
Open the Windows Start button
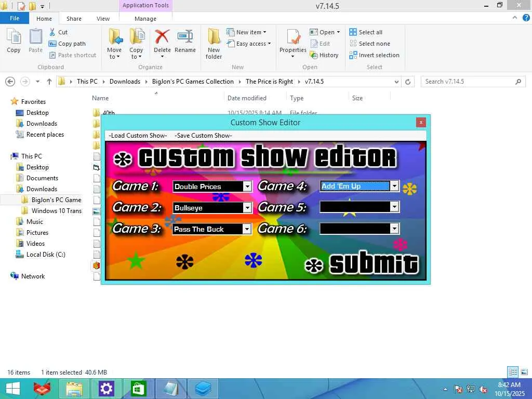(13, 389)
